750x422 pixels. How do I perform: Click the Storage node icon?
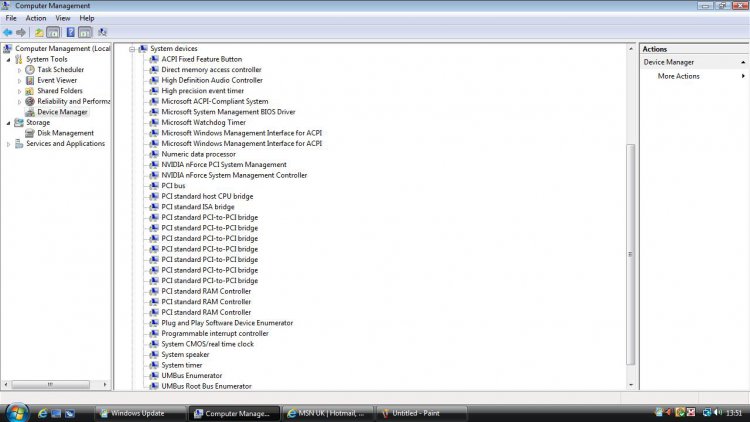tap(19, 122)
